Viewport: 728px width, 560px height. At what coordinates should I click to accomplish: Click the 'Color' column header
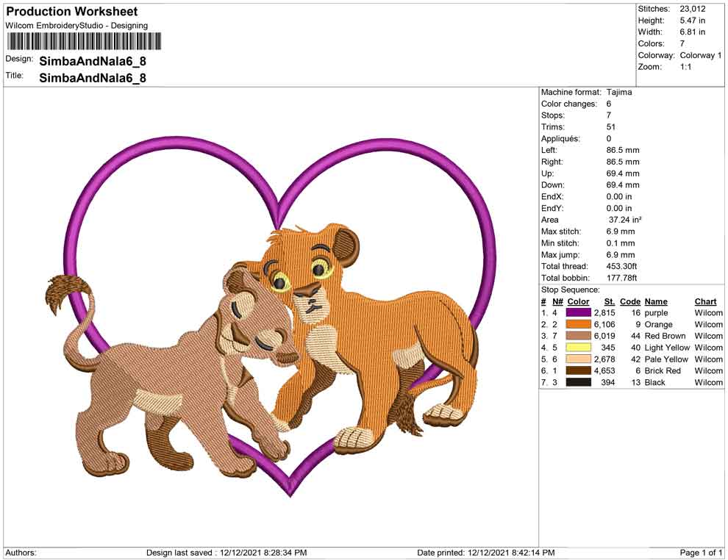[578, 301]
